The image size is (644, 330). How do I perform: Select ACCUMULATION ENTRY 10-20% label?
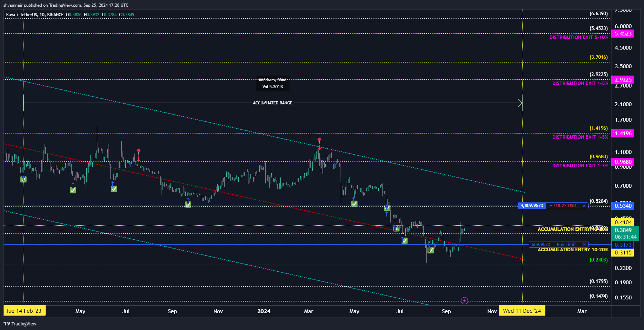(573, 250)
